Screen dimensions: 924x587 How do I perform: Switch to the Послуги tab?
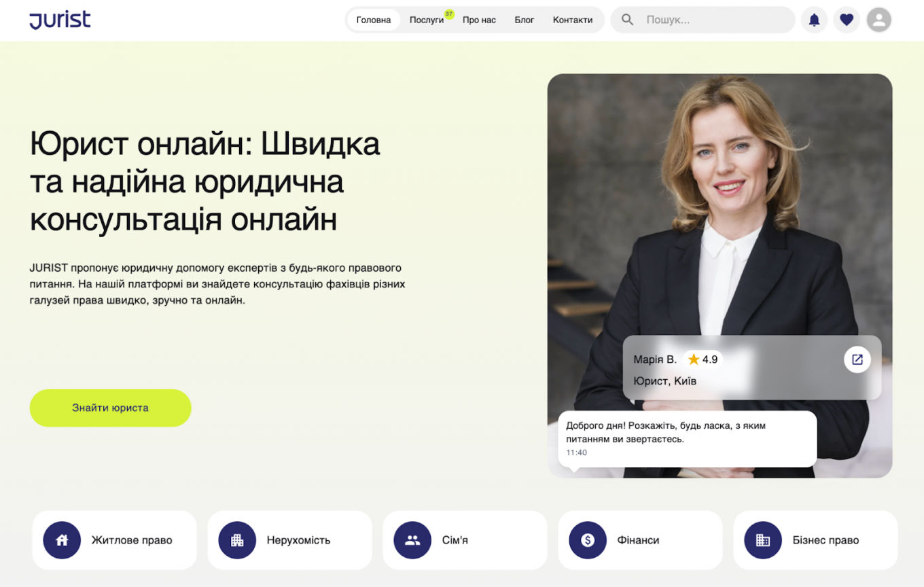[427, 20]
